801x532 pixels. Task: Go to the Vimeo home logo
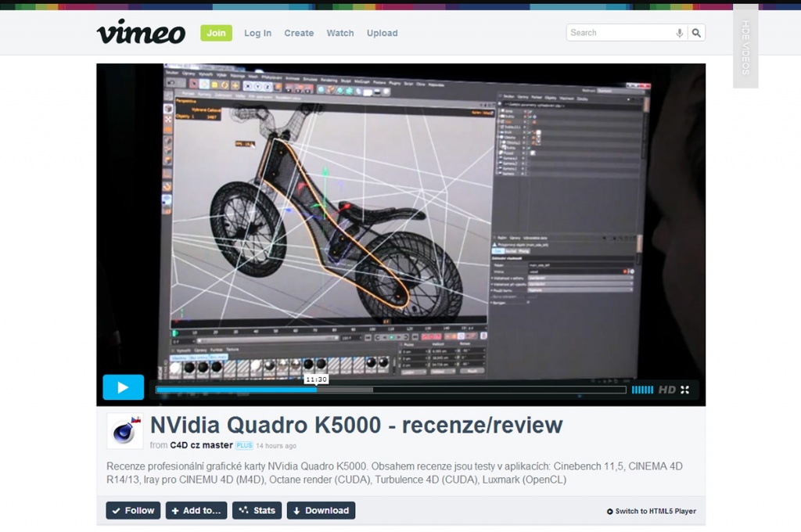141,32
